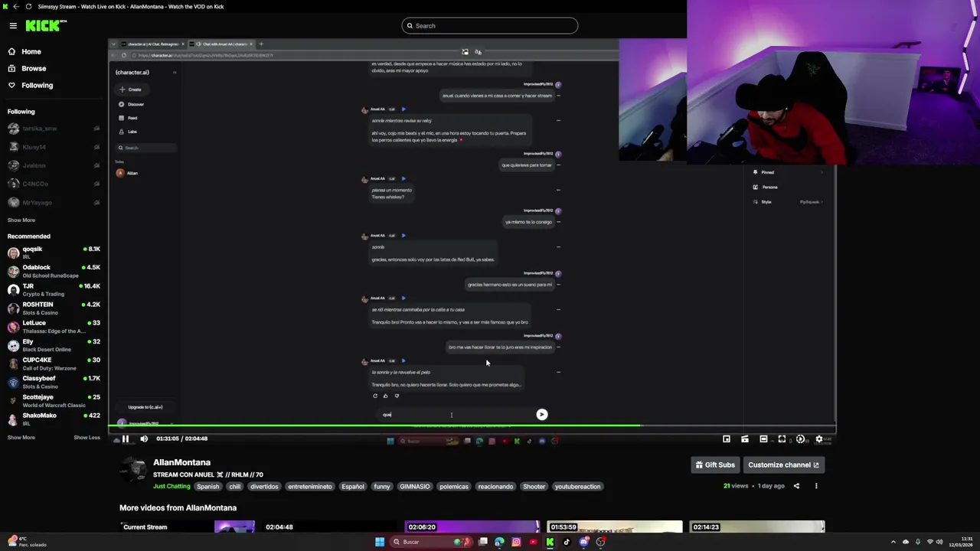Image resolution: width=980 pixels, height=551 pixels.
Task: Click the Customize channel button
Action: [x=783, y=465]
